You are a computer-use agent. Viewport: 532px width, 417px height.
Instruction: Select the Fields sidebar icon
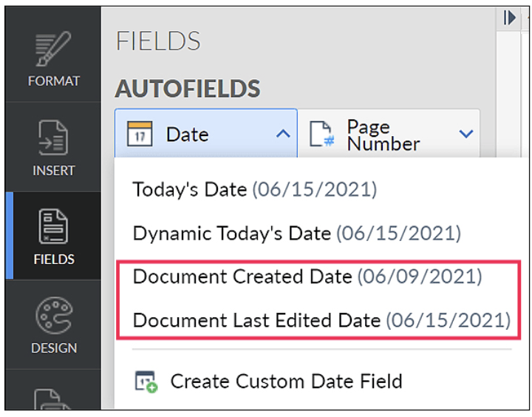tap(53, 227)
